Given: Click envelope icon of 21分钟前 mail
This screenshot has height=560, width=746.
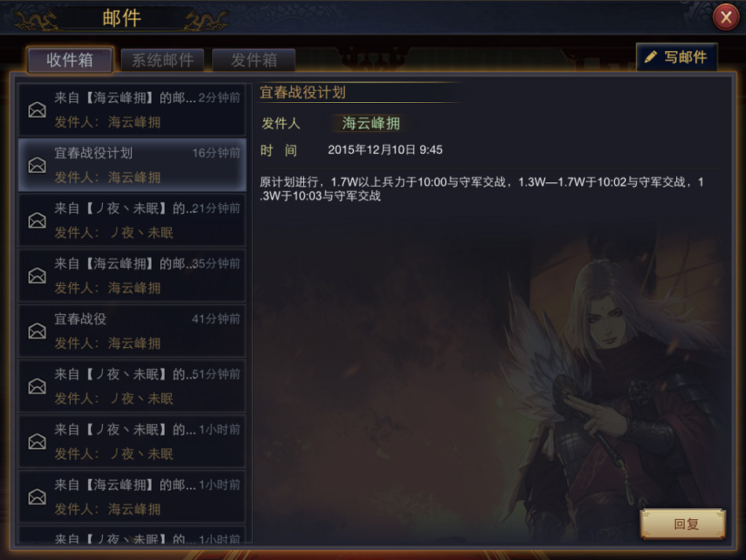Looking at the screenshot, I should [x=37, y=220].
